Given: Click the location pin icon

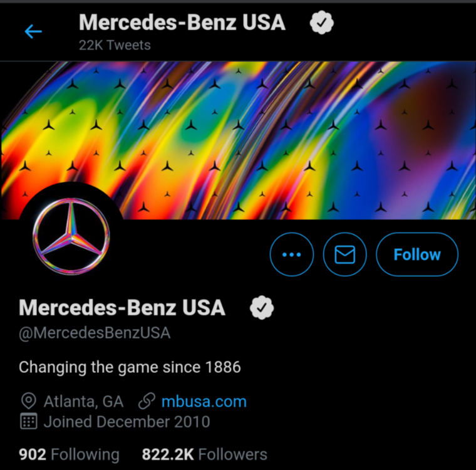Looking at the screenshot, I should click(x=28, y=401).
